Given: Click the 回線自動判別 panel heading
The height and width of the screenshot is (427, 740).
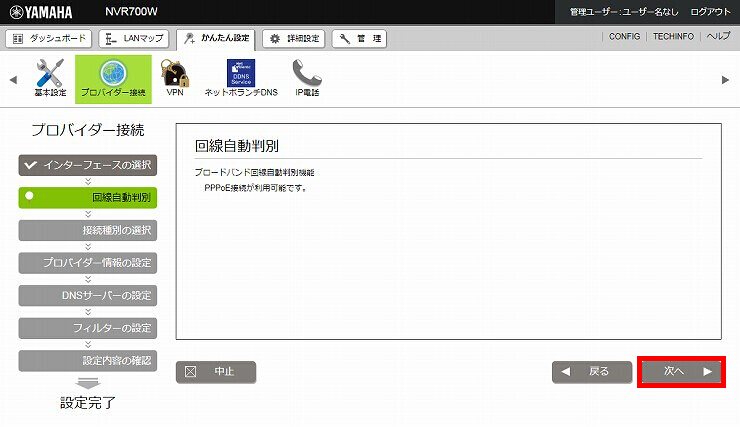Looking at the screenshot, I should [x=236, y=146].
